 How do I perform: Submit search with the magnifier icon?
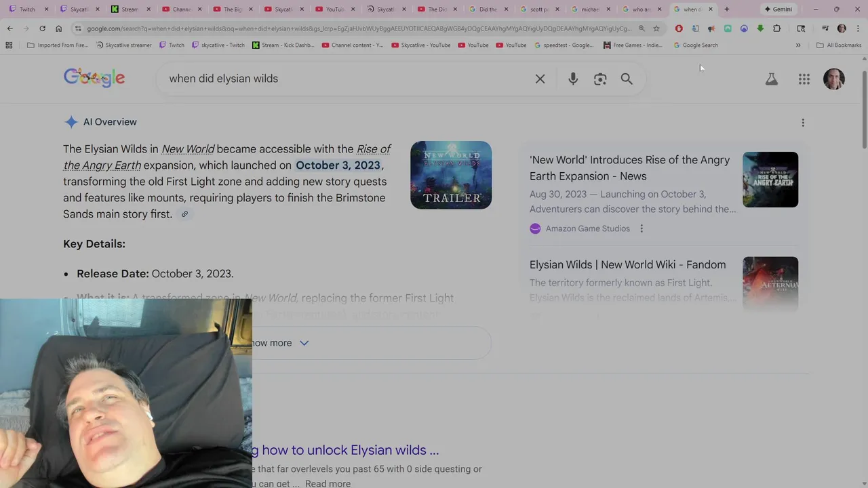click(627, 79)
